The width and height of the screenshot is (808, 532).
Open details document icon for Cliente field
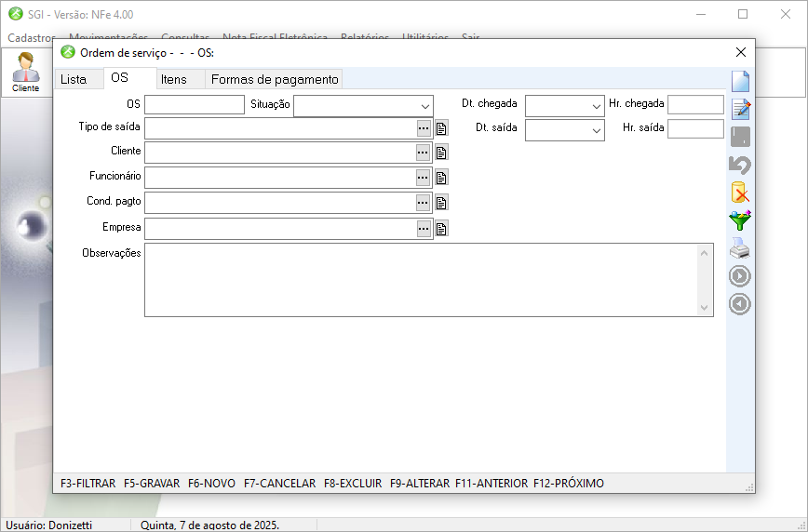click(441, 153)
